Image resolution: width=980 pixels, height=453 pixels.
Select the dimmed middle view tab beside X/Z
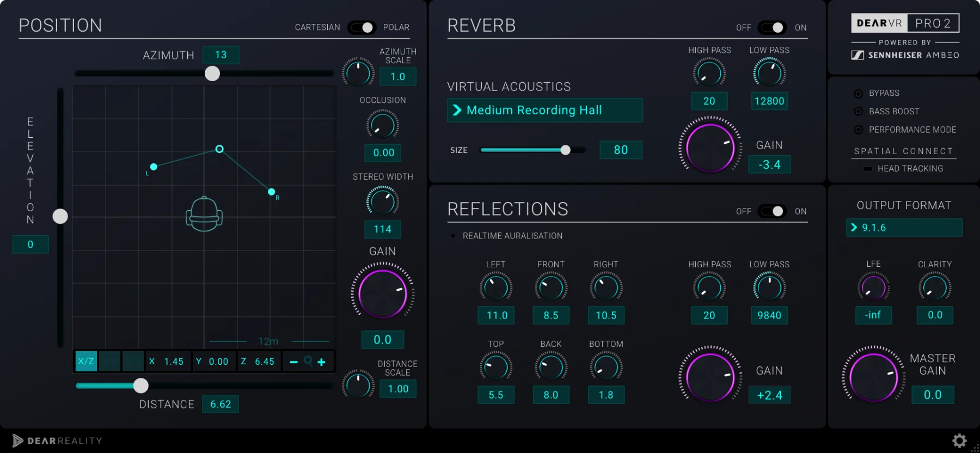pos(109,362)
